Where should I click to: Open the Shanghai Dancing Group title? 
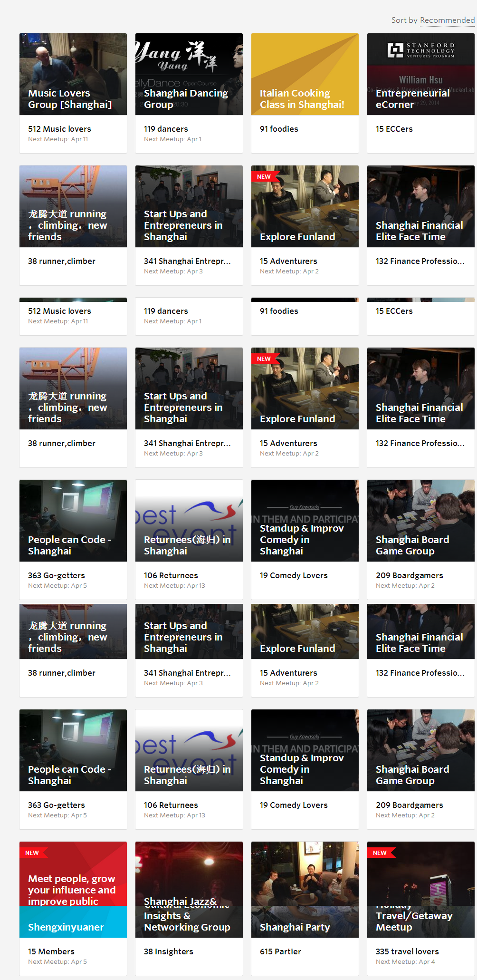186,99
